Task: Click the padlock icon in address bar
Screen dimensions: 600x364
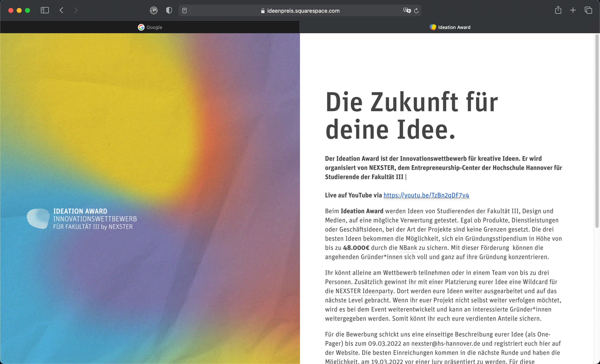Action: point(263,11)
